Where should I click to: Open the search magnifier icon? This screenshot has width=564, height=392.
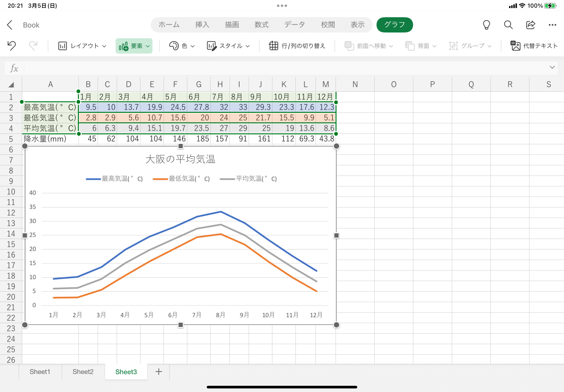click(509, 25)
